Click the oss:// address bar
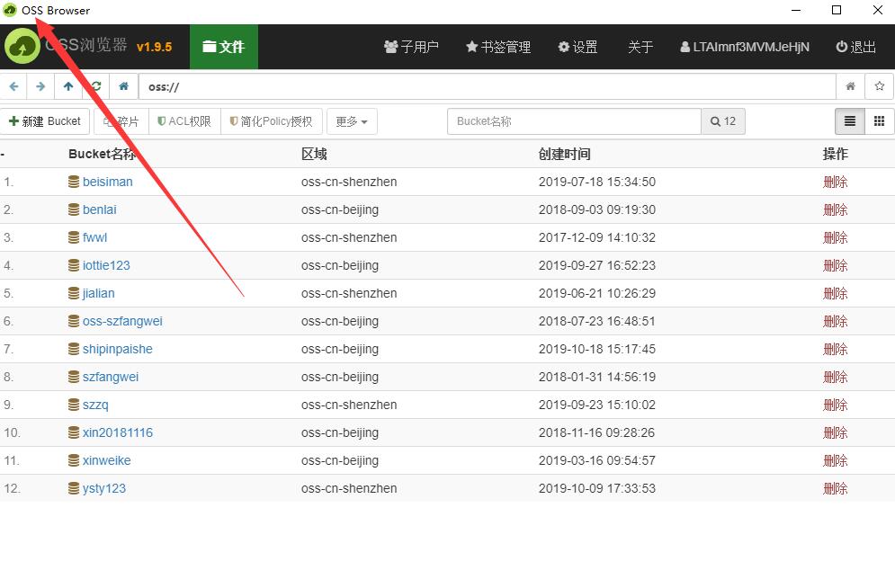895x588 pixels. tap(486, 87)
